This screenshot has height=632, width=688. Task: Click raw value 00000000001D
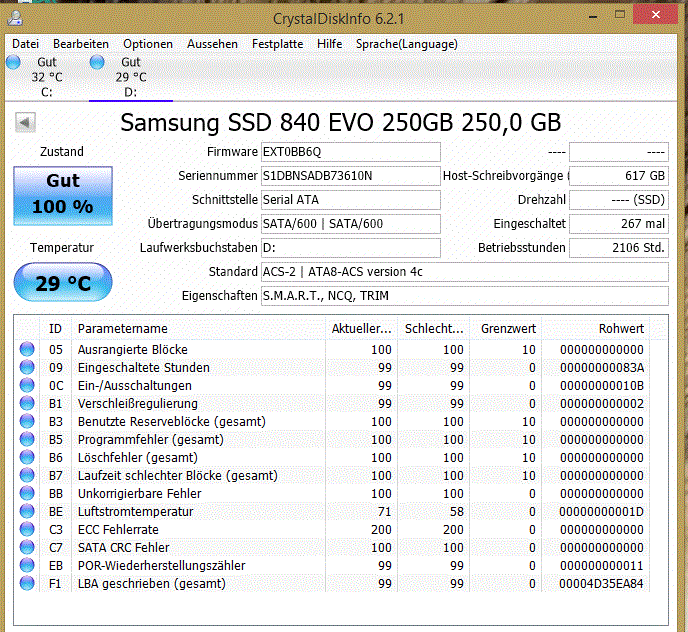pyautogui.click(x=601, y=511)
